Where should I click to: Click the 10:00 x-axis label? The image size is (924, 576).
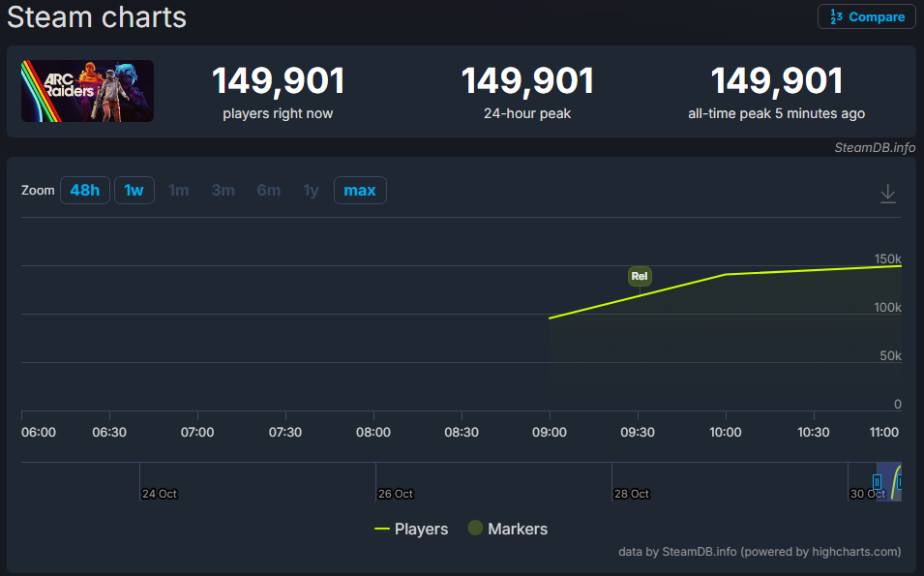click(x=726, y=432)
